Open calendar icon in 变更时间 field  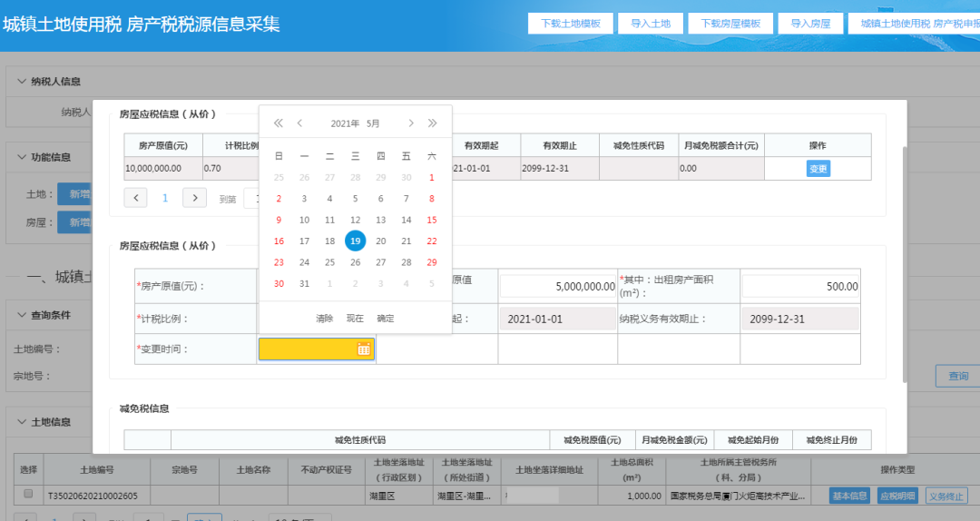pos(364,349)
